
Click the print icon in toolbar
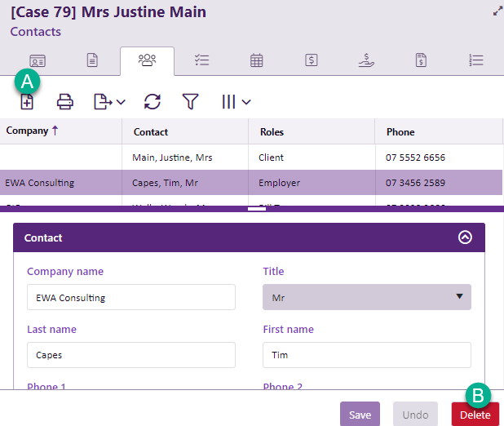pos(64,102)
